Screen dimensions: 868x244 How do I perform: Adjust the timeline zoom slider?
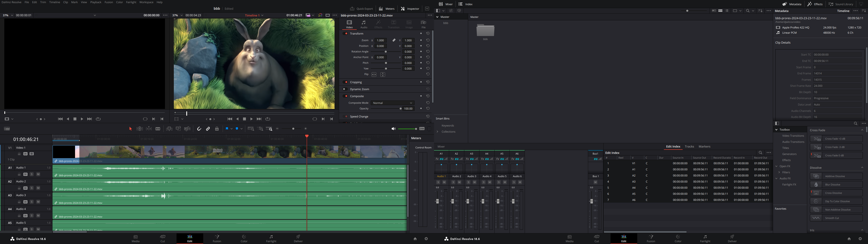click(291, 129)
